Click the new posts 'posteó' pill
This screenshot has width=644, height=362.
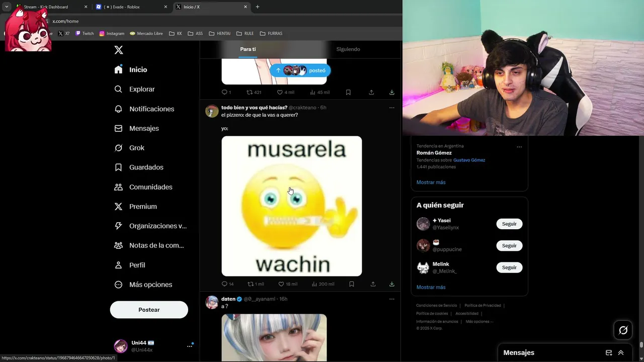[300, 70]
